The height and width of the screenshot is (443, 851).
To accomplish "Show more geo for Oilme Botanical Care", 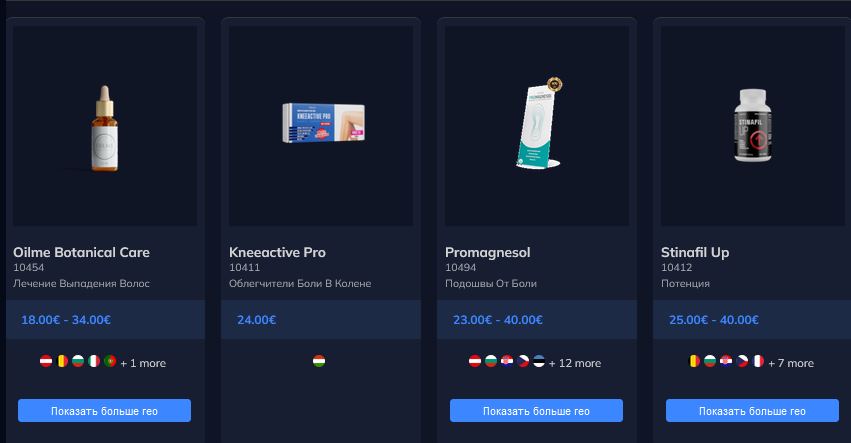I will tap(104, 410).
